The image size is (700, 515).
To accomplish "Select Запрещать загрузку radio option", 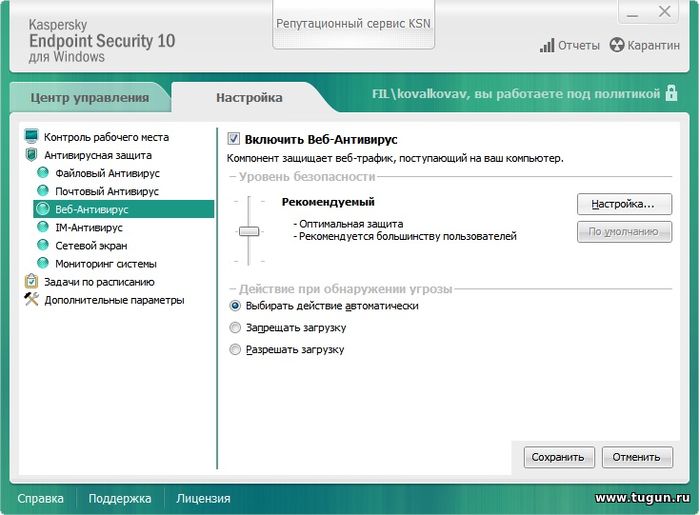I will pyautogui.click(x=235, y=328).
